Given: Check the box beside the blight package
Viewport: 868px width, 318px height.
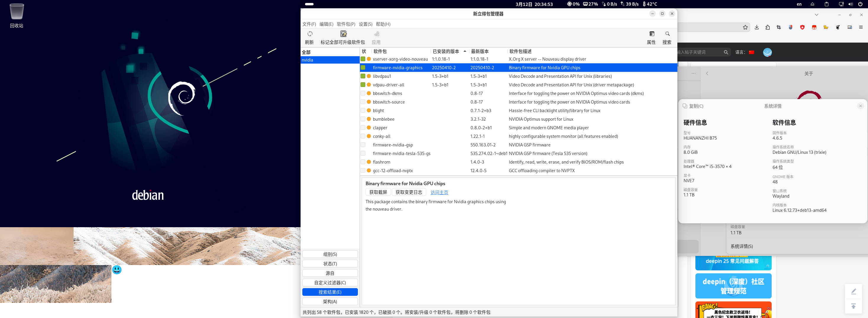Looking at the screenshot, I should click(x=363, y=110).
